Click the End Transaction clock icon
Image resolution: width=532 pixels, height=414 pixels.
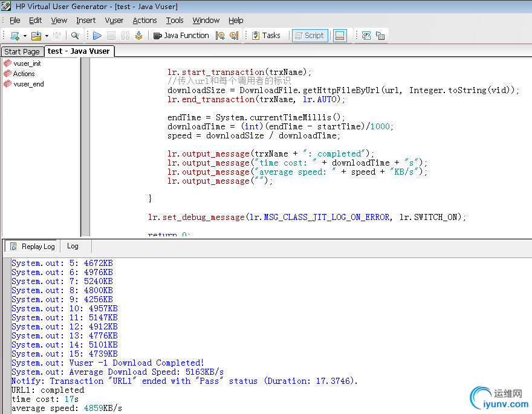[234, 36]
